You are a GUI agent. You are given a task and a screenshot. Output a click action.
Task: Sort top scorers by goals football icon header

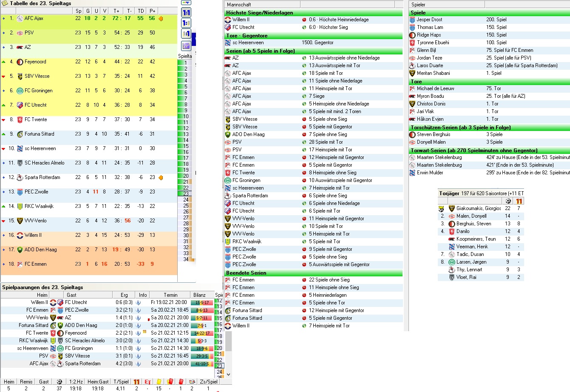pos(508,201)
